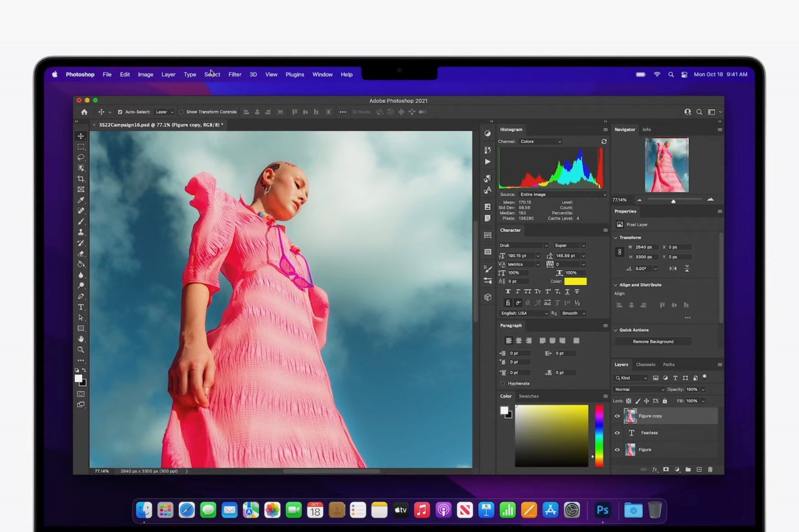Hide the Fearless text layer
This screenshot has width=799, height=532.
[x=617, y=433]
